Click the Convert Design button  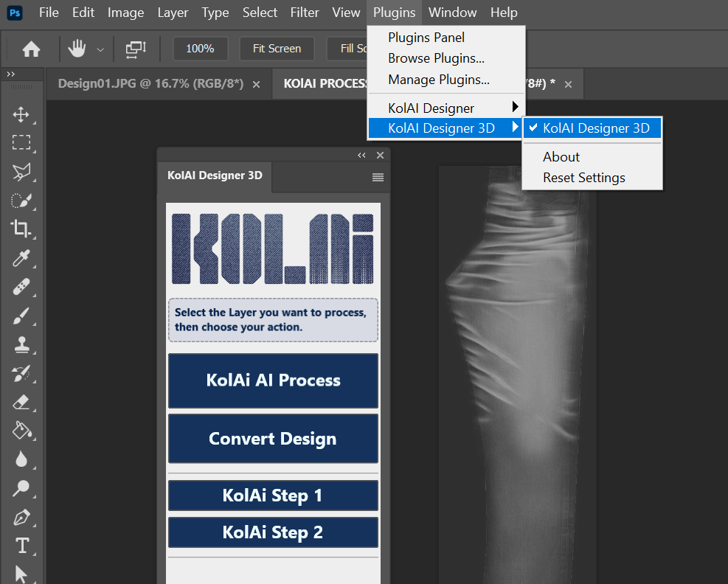pyautogui.click(x=273, y=439)
